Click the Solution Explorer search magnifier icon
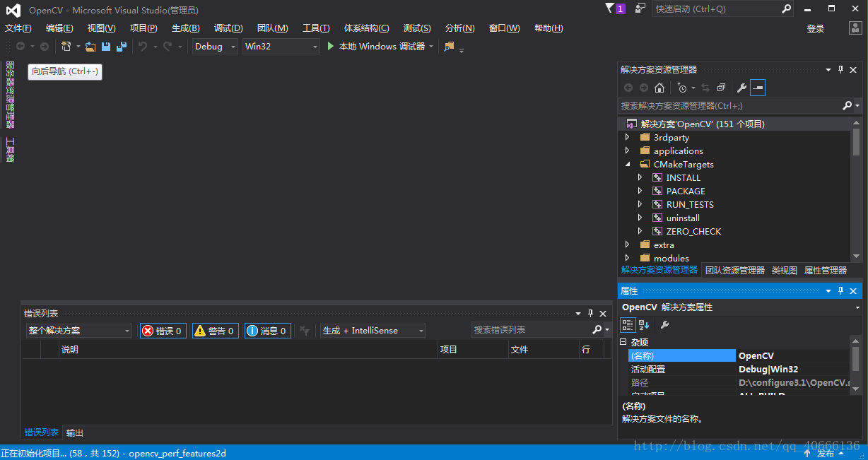This screenshot has width=868, height=460. pyautogui.click(x=848, y=105)
